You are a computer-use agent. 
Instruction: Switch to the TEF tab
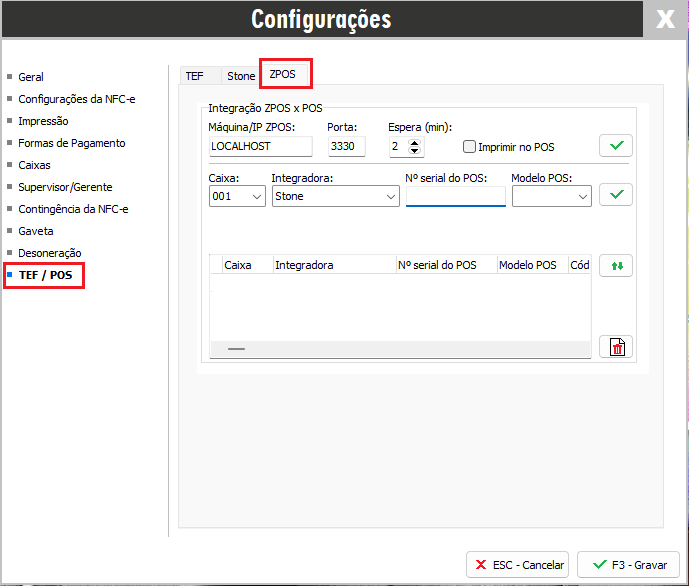point(194,75)
